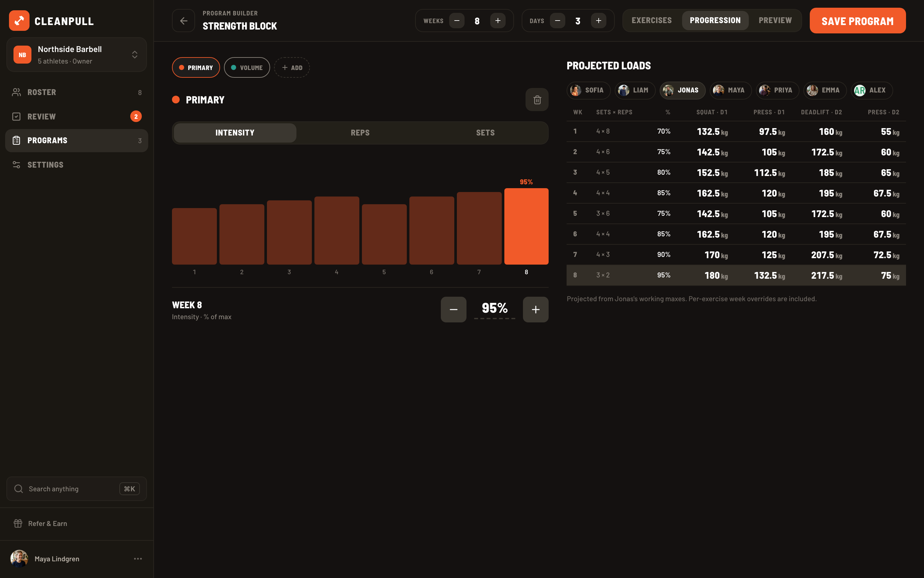
Task: Click the Settings sliders icon in sidebar
Action: point(16,165)
